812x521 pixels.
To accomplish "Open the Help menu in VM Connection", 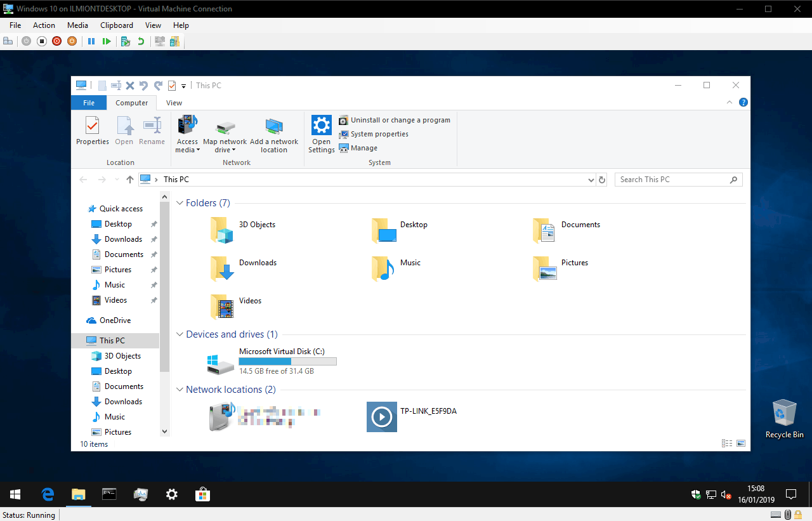I will [181, 25].
